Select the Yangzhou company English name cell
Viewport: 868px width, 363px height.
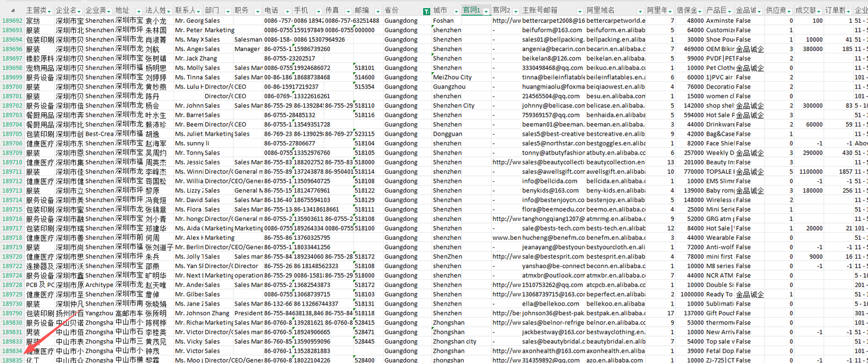[x=99, y=313]
